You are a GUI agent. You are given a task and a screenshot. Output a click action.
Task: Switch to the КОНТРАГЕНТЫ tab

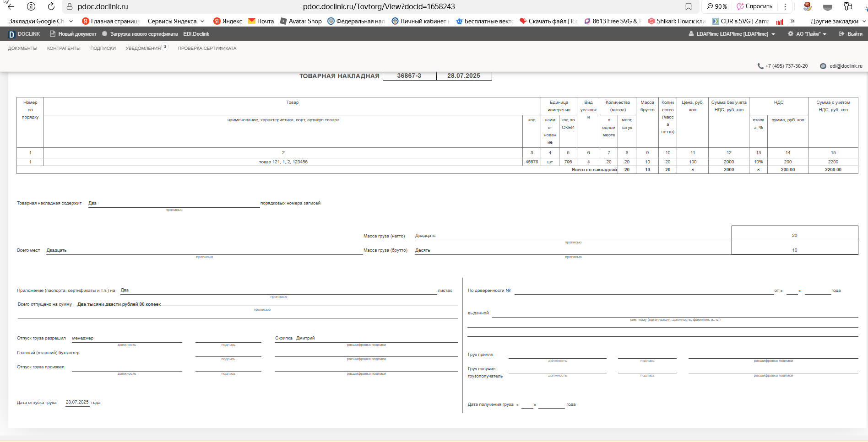pyautogui.click(x=64, y=48)
